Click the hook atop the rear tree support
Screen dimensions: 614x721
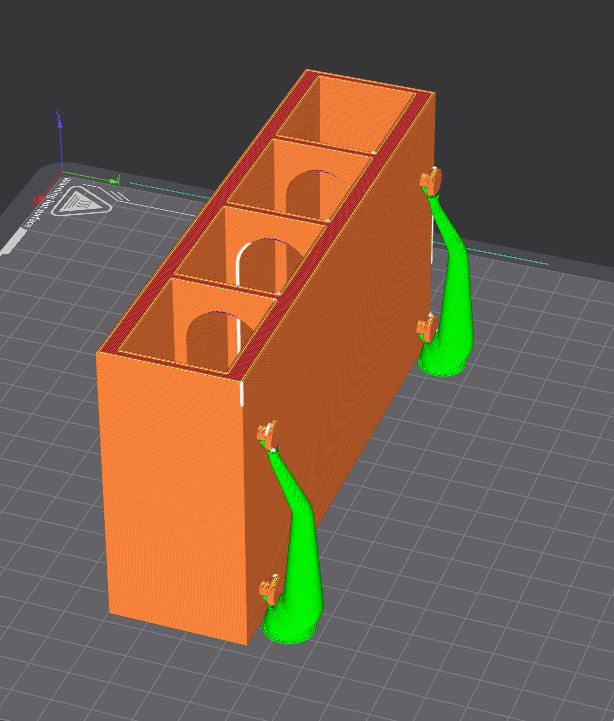[x=431, y=179]
